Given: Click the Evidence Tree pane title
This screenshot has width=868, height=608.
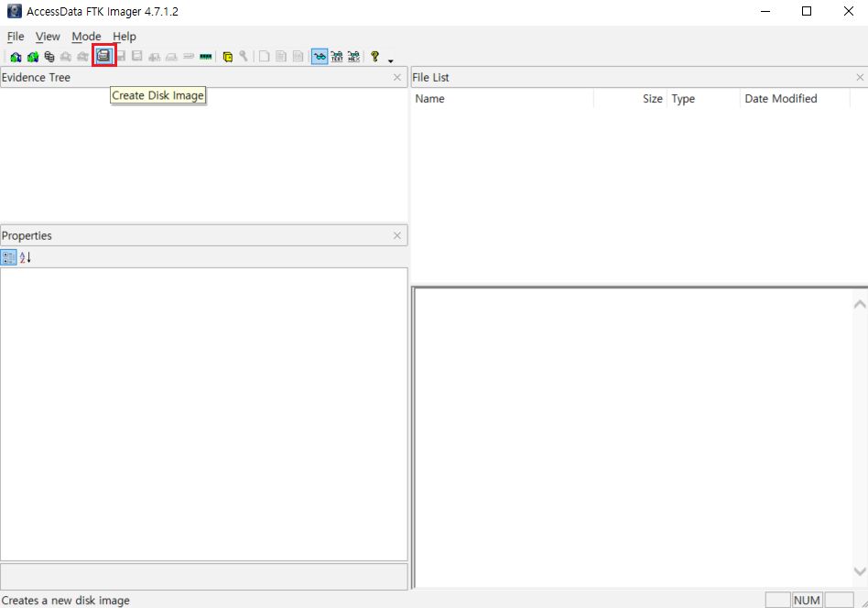Looking at the screenshot, I should tap(36, 78).
